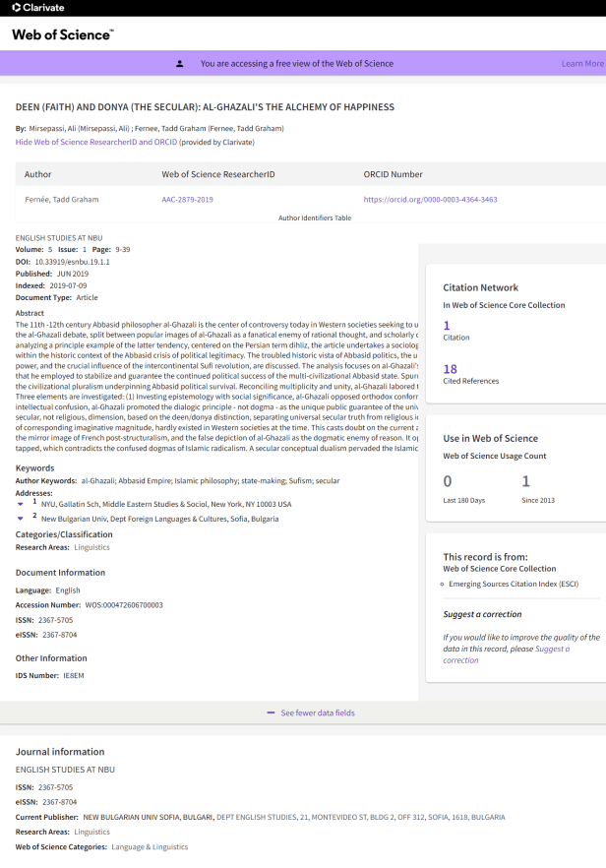Click the DOI value 10.33919/esnbu.19.1.1

[x=72, y=262]
